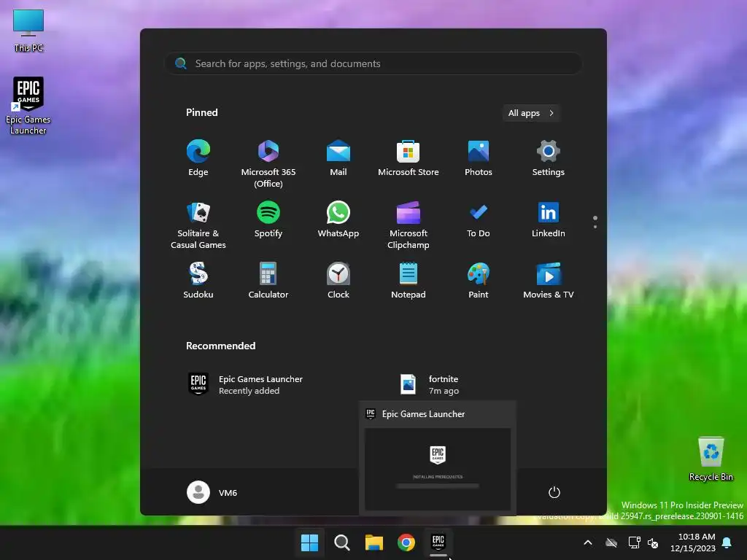
Task: Open Edge from pinned apps
Action: (198, 158)
